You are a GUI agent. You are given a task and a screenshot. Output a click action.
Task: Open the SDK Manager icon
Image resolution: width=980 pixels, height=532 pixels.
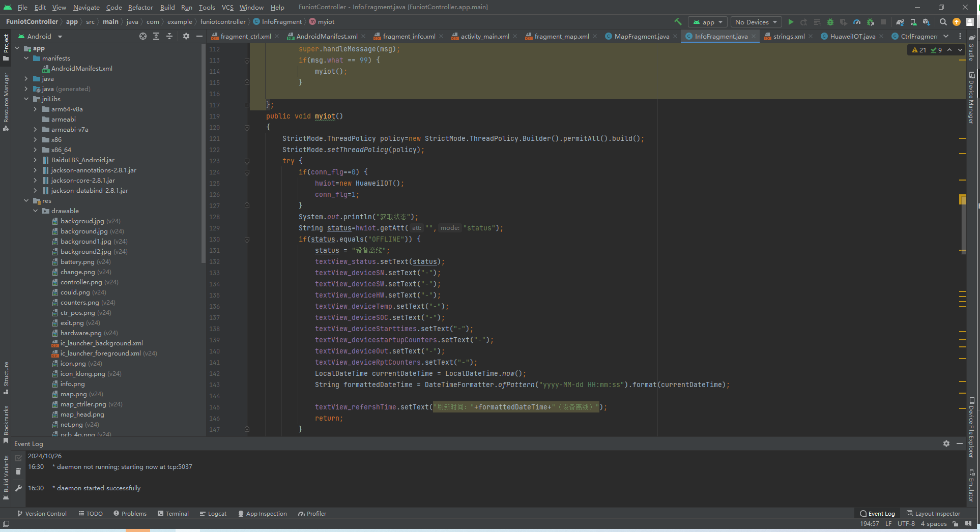(x=927, y=22)
